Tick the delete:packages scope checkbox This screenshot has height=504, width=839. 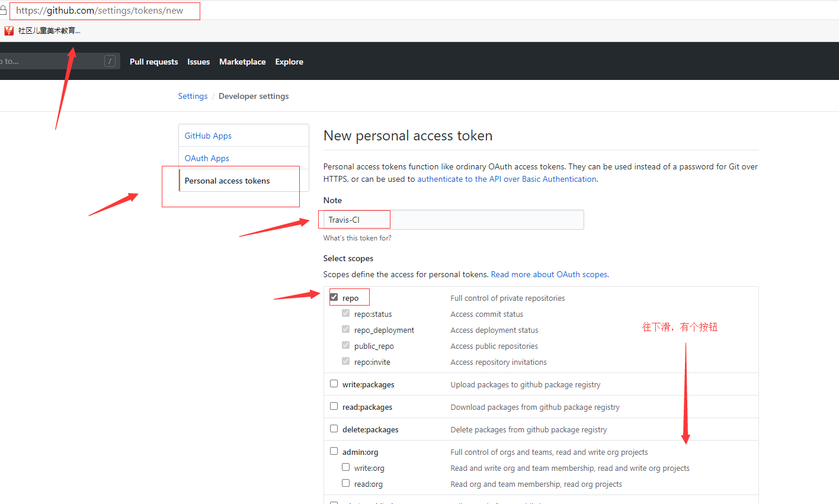pyautogui.click(x=334, y=429)
